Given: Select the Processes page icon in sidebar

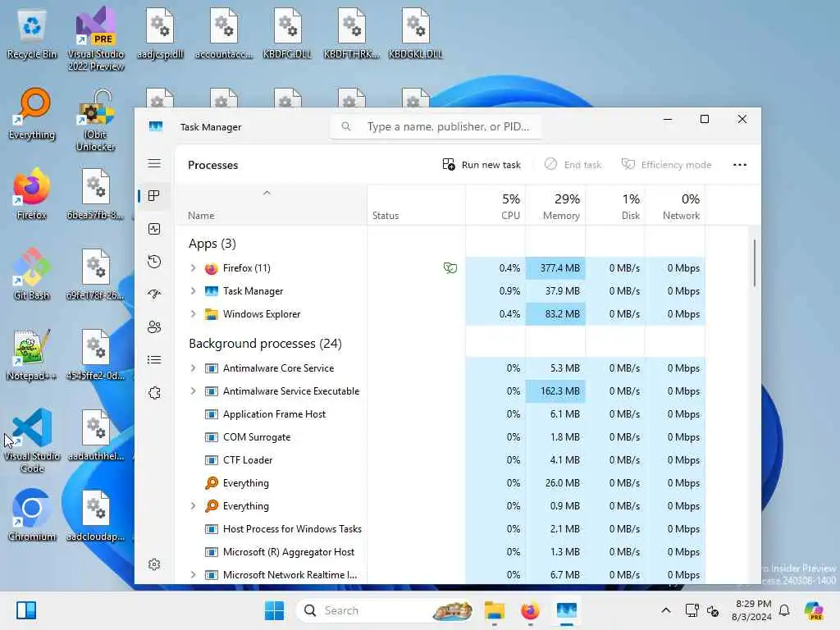Looking at the screenshot, I should (x=154, y=196).
